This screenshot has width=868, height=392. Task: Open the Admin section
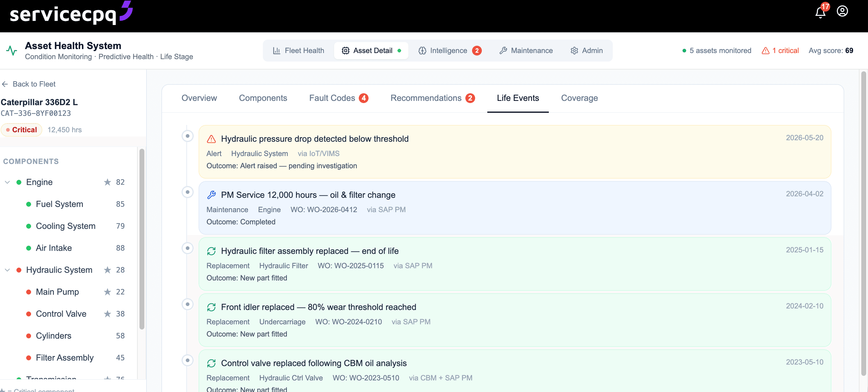pyautogui.click(x=587, y=51)
